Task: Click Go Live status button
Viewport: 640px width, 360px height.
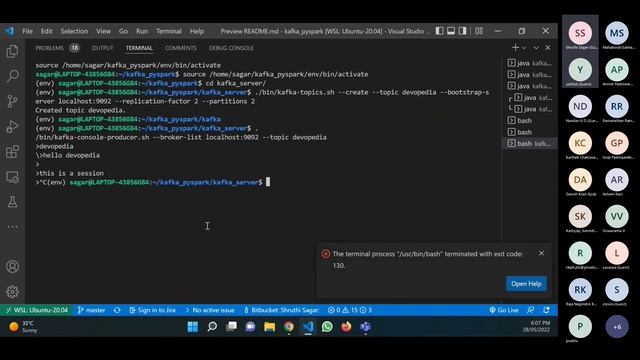Action: 504,310
